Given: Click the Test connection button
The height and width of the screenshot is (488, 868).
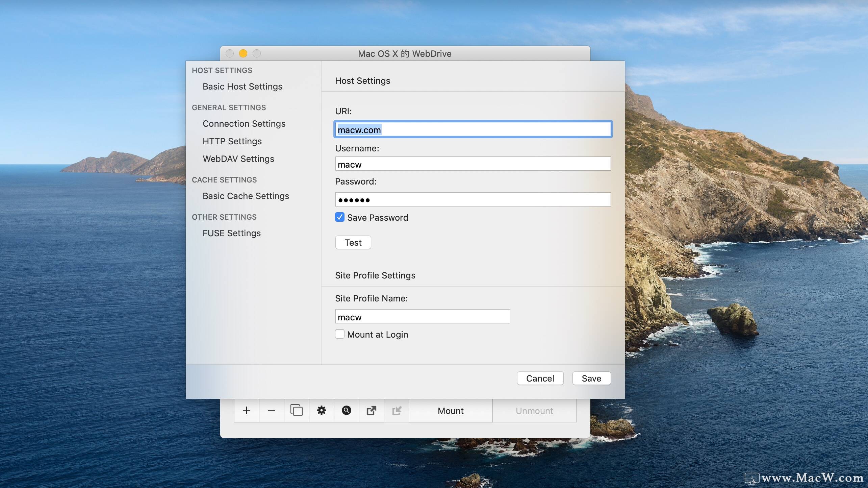Looking at the screenshot, I should (x=353, y=243).
